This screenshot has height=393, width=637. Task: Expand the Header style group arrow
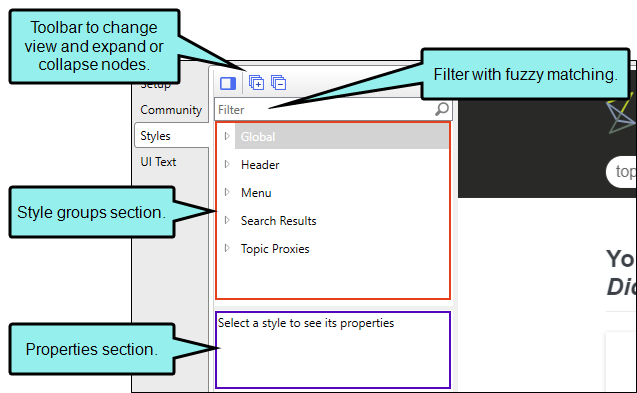tap(227, 164)
